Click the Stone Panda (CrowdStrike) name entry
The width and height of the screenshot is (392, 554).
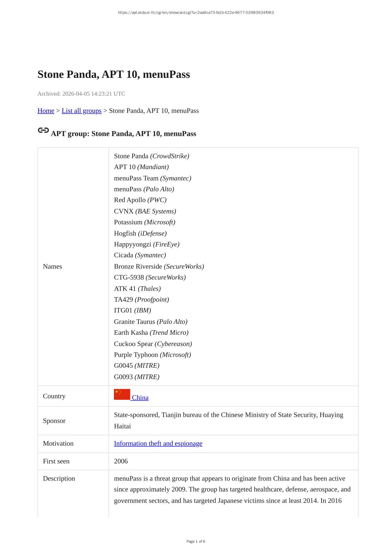[151, 156]
